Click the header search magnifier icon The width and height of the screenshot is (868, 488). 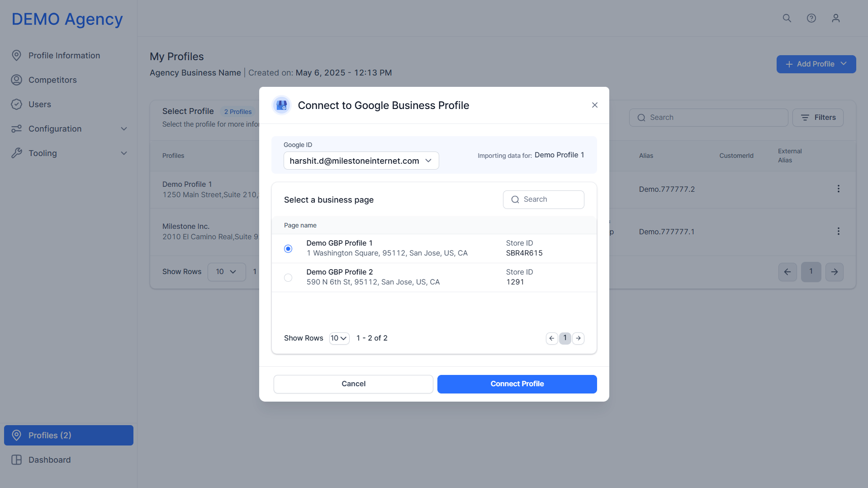point(787,18)
